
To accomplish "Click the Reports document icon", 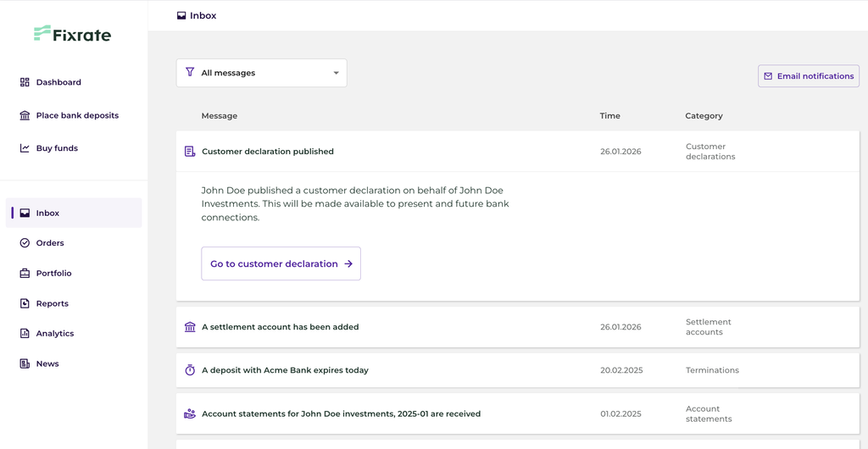I will [25, 303].
